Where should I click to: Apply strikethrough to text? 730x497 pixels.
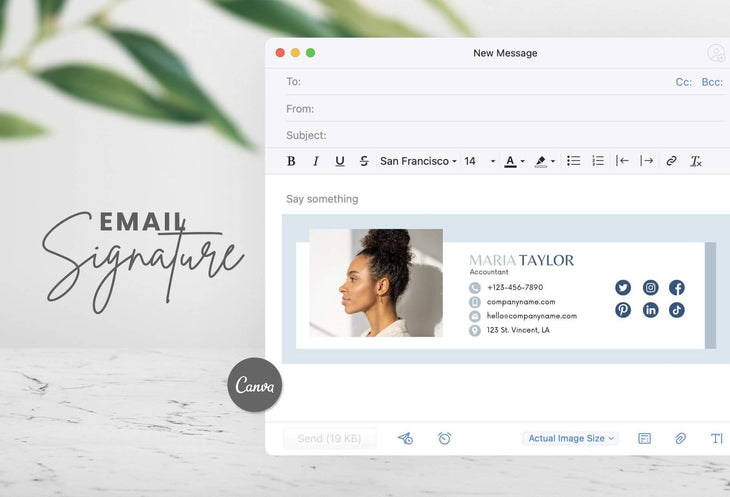point(364,161)
